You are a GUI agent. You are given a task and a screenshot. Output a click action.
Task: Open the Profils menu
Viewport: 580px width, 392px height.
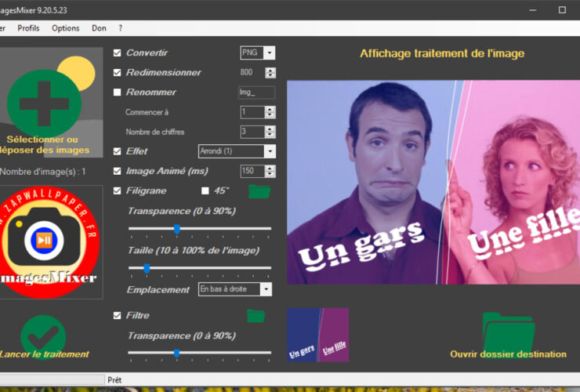pos(28,28)
